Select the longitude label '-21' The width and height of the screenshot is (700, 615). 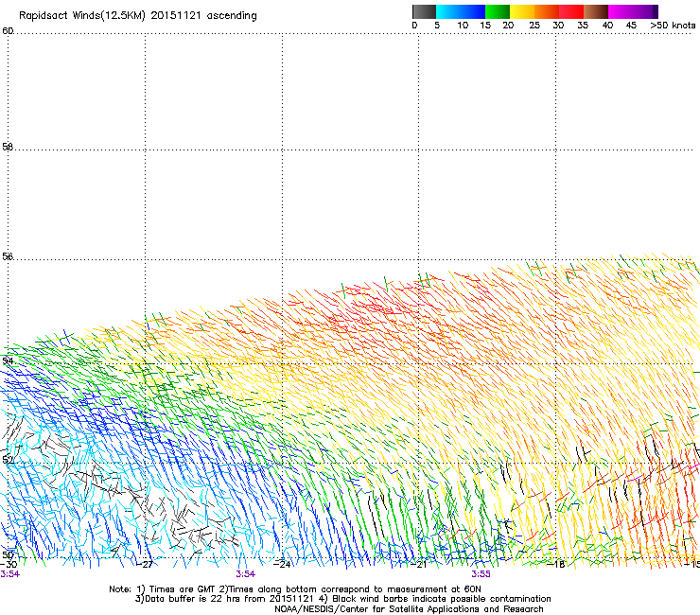tap(419, 565)
